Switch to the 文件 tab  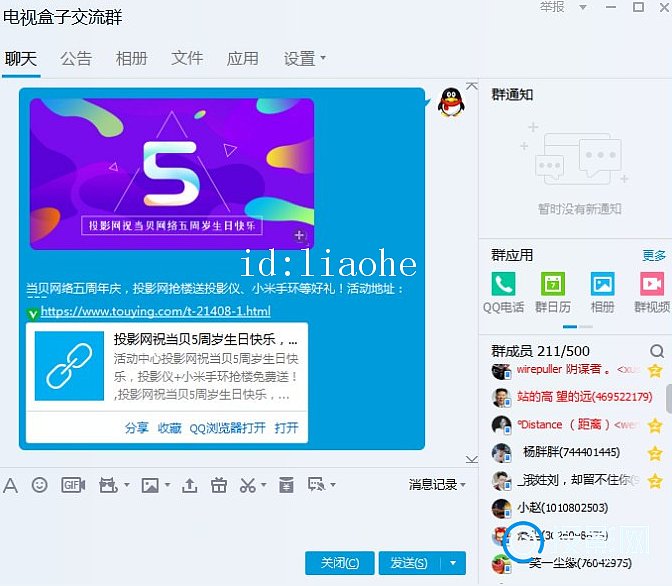[187, 59]
